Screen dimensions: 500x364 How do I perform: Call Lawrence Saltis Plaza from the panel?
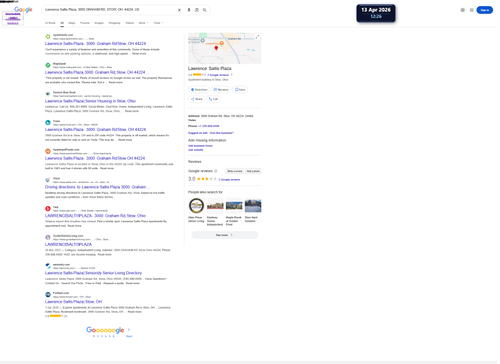point(213,99)
